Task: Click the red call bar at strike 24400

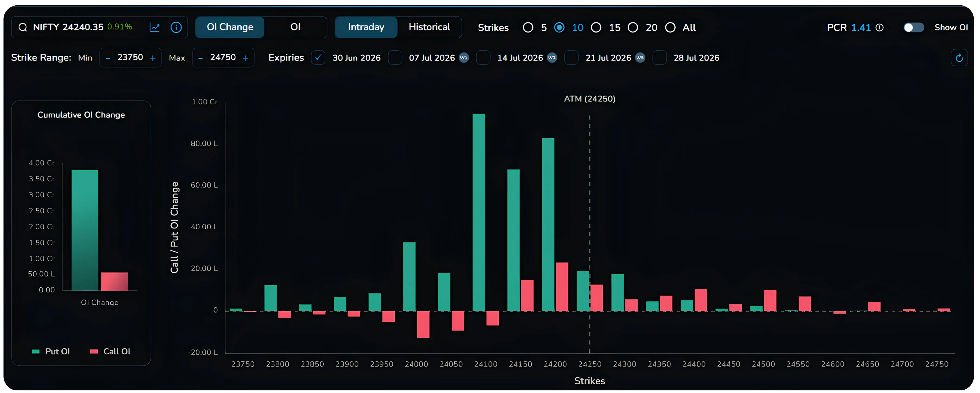Action: [701, 300]
